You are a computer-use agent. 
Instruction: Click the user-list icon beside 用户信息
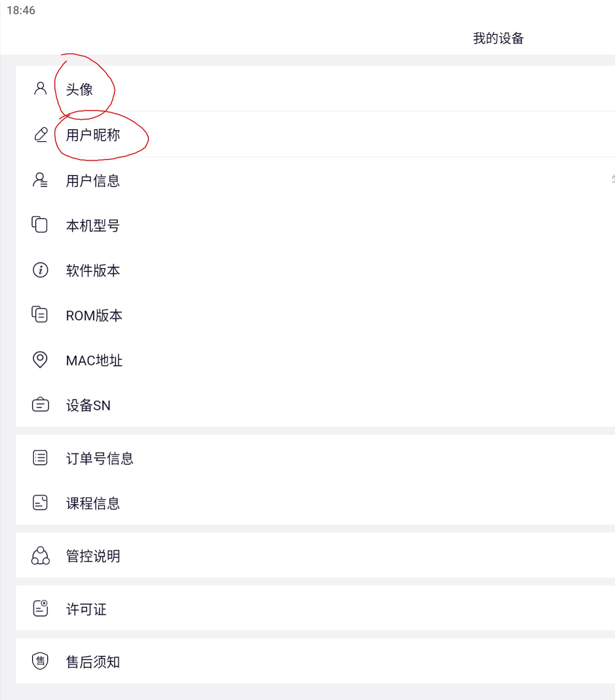coord(40,180)
